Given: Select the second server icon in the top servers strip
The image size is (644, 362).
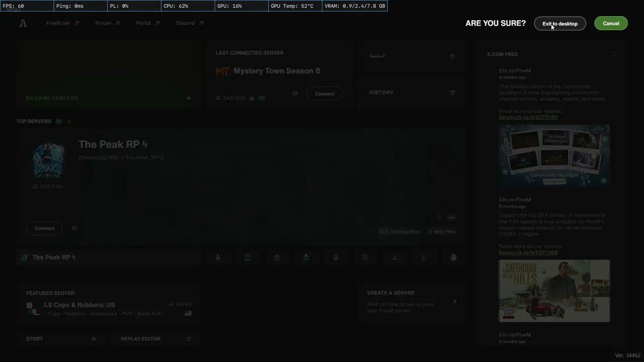Looking at the screenshot, I should click(x=247, y=257).
